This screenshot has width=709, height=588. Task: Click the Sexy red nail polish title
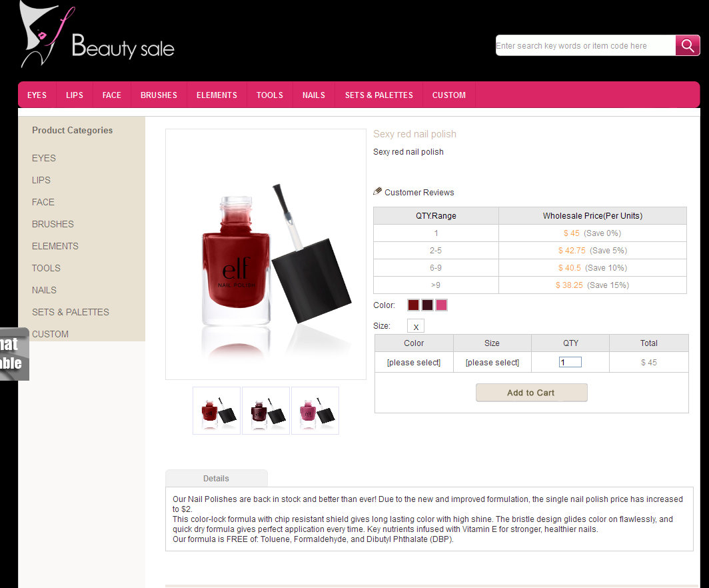(x=414, y=134)
